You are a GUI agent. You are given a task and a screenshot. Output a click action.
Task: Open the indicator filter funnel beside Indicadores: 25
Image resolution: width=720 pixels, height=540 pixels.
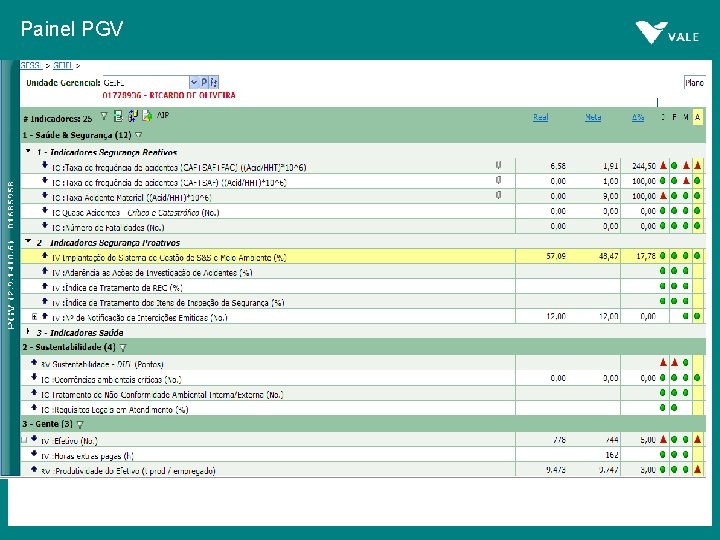click(x=104, y=117)
